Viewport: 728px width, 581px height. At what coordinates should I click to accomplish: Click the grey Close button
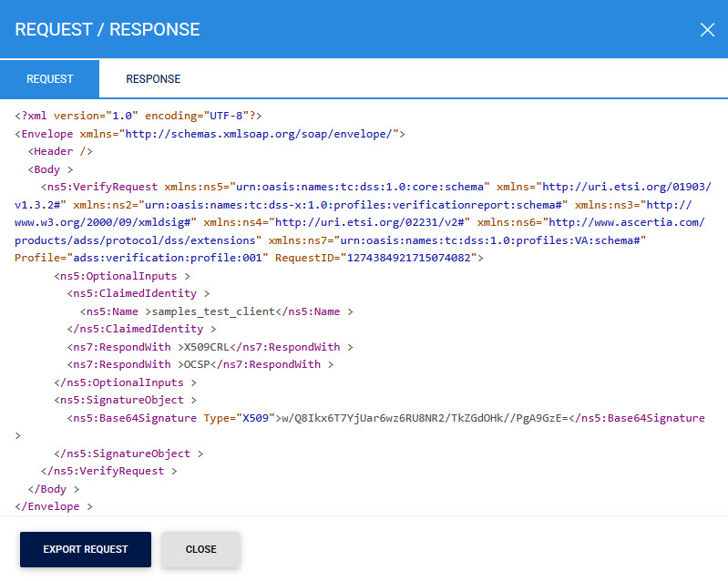tap(200, 549)
